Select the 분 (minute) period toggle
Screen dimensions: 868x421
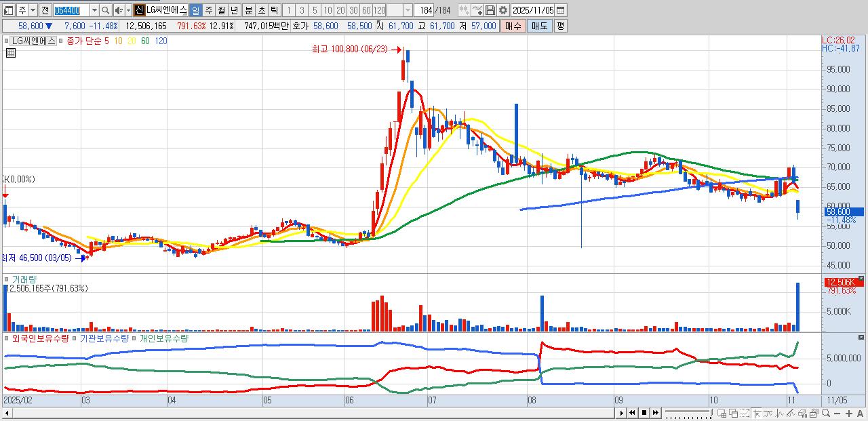point(248,10)
